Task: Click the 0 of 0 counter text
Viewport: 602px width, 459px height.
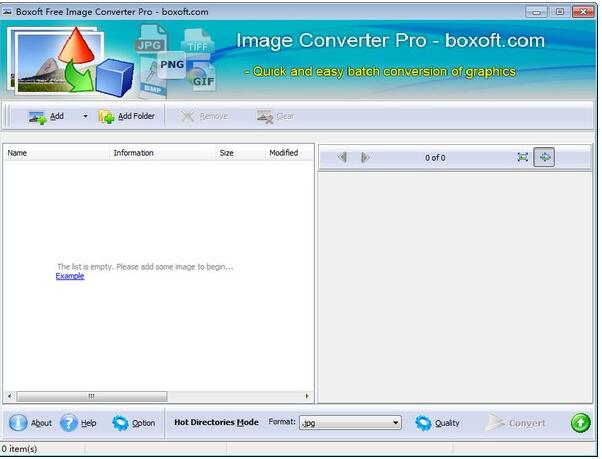Action: (435, 158)
